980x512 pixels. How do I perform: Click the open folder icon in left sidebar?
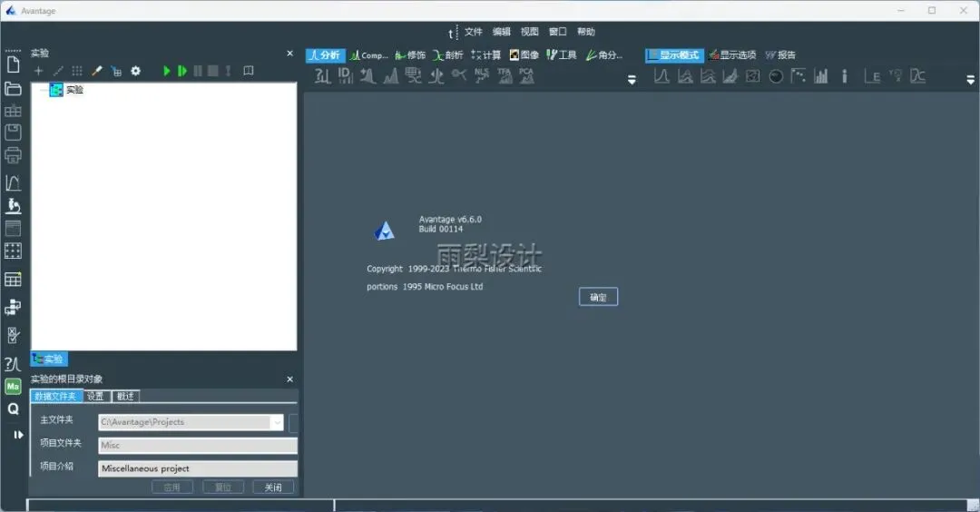pyautogui.click(x=13, y=89)
